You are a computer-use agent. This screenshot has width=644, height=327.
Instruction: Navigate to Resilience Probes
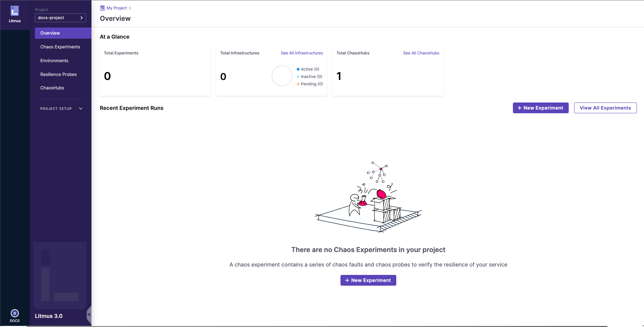(x=58, y=74)
